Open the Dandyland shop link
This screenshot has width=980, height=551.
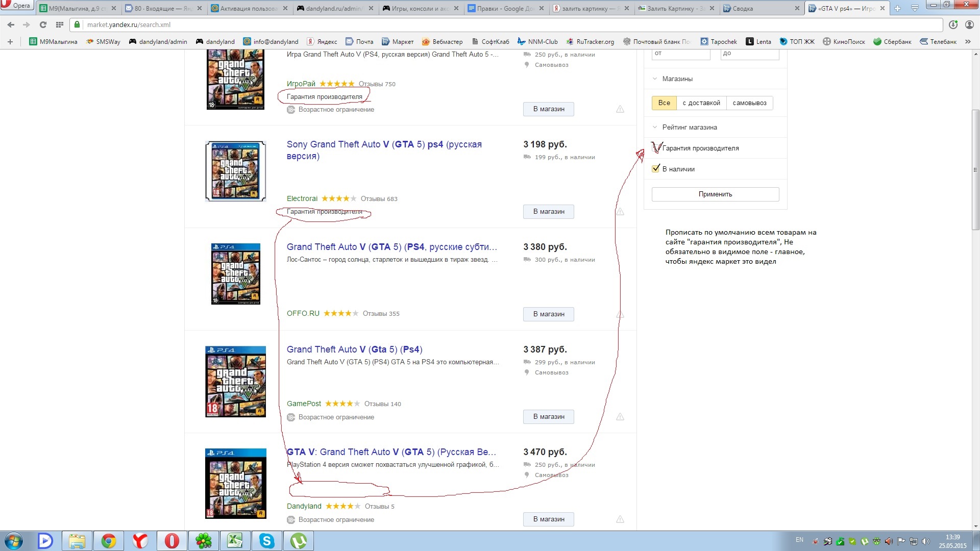(304, 506)
